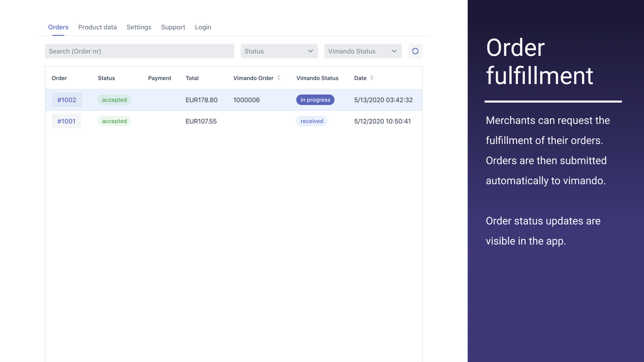Screen dimensions: 644x362
Task: Select the Orders tab
Action: (x=58, y=27)
